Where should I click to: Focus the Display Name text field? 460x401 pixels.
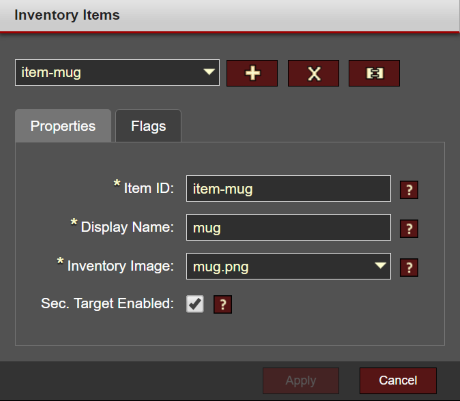click(x=288, y=228)
